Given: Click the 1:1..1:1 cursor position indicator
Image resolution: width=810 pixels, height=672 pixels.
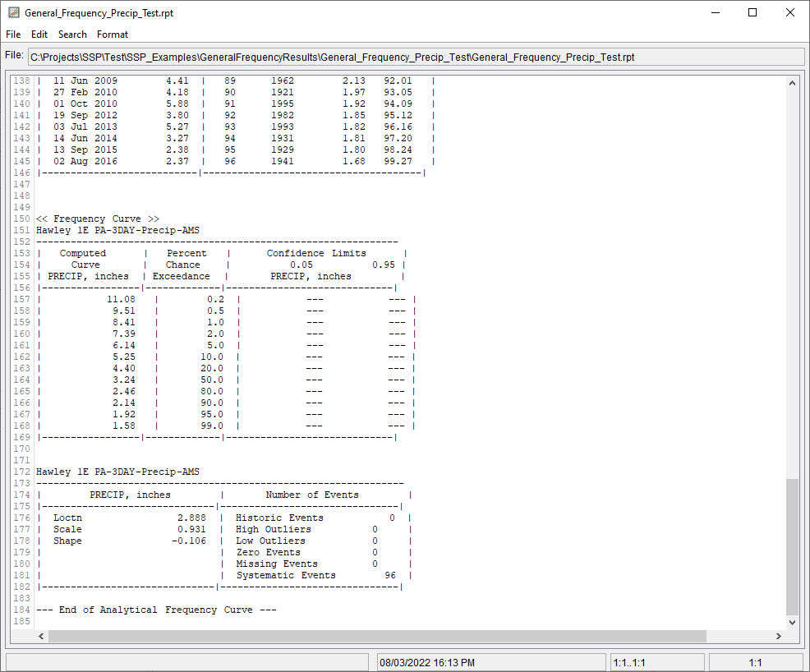Looking at the screenshot, I should pos(657,661).
